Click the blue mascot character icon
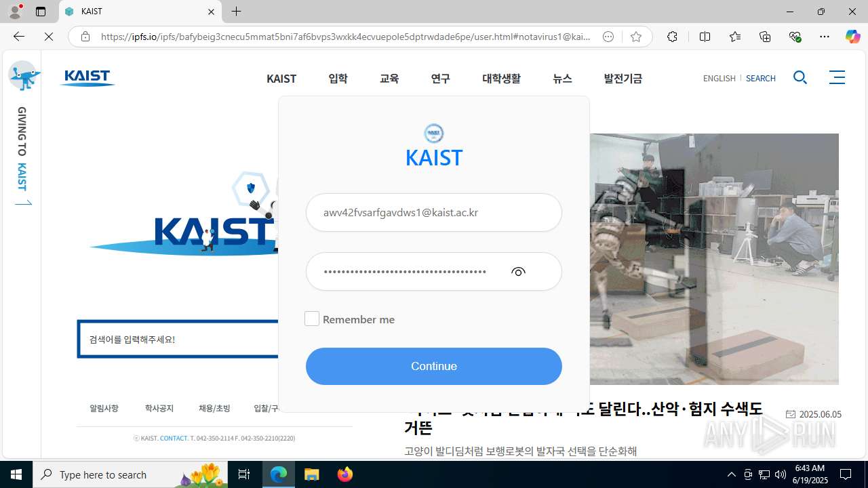Image resolution: width=868 pixels, height=488 pixels. coord(24,75)
